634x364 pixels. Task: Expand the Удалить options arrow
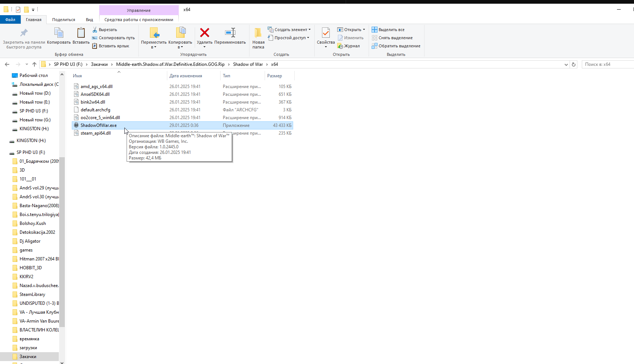(x=205, y=47)
